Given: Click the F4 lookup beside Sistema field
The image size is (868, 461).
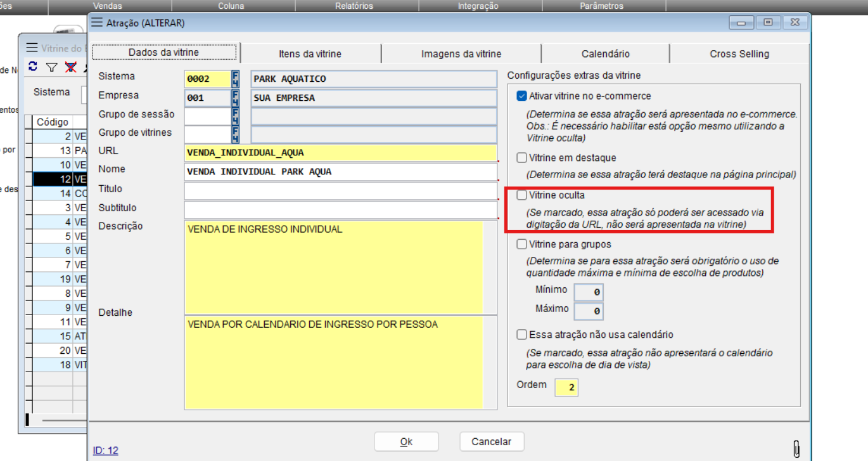Looking at the screenshot, I should coord(236,79).
